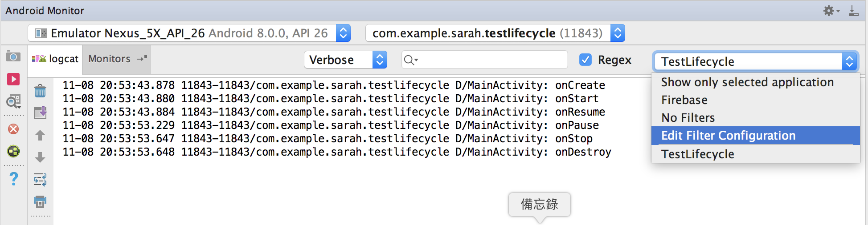Toggle the soft wraps icon
Viewport: 868px width, 225px height.
pos(40,180)
